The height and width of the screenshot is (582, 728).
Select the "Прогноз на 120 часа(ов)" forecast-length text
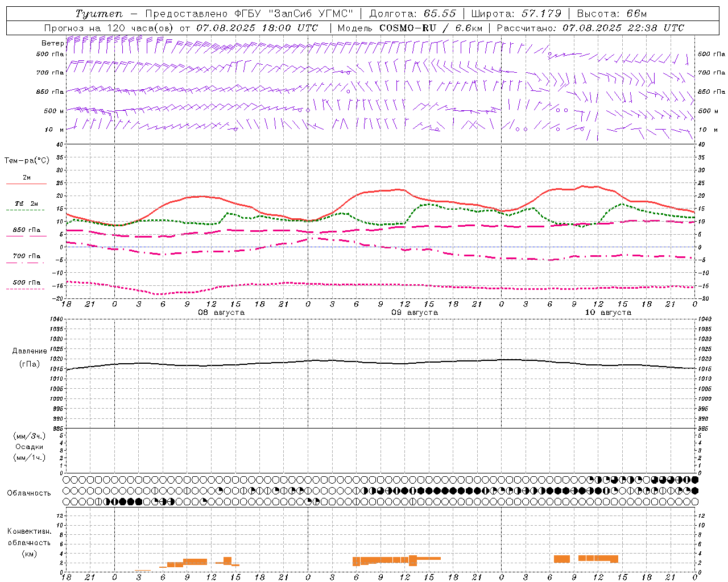[109, 28]
